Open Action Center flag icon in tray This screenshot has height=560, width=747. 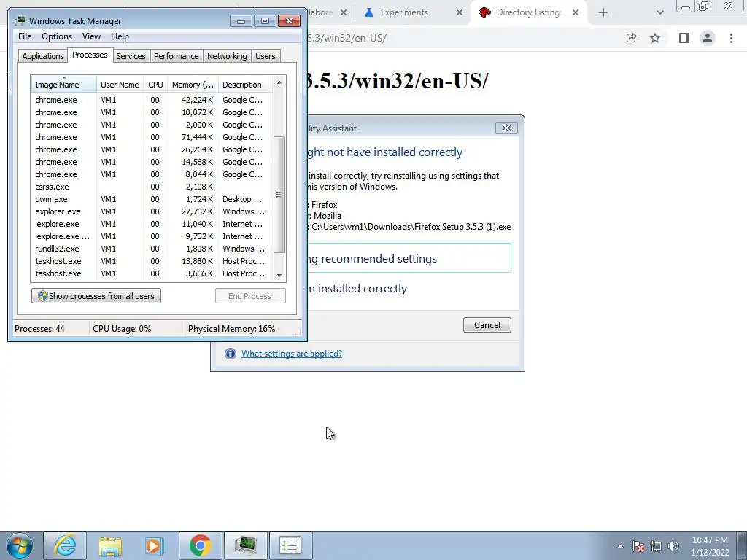click(638, 546)
